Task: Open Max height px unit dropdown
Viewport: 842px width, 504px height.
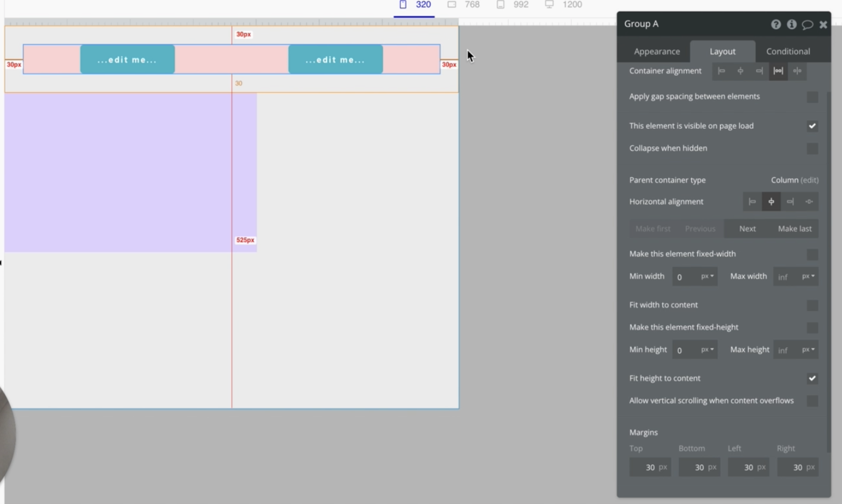Action: 808,349
